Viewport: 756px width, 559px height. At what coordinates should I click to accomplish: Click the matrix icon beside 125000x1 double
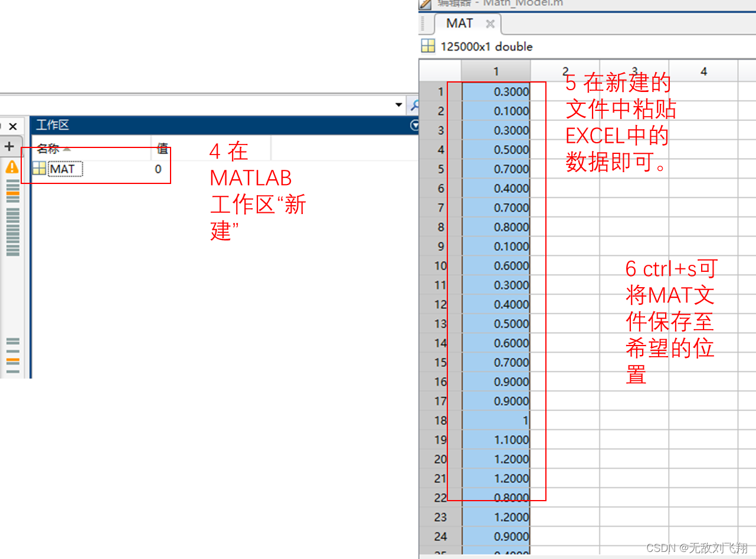428,46
